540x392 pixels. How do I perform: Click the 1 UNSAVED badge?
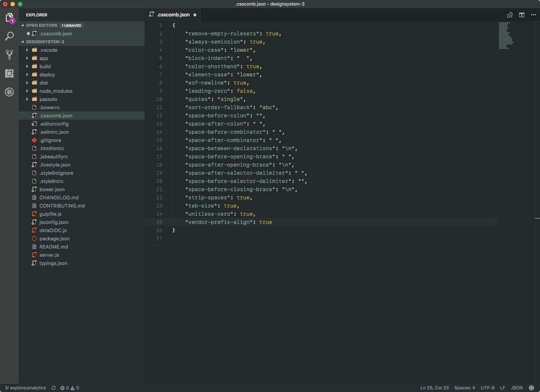[x=72, y=25]
